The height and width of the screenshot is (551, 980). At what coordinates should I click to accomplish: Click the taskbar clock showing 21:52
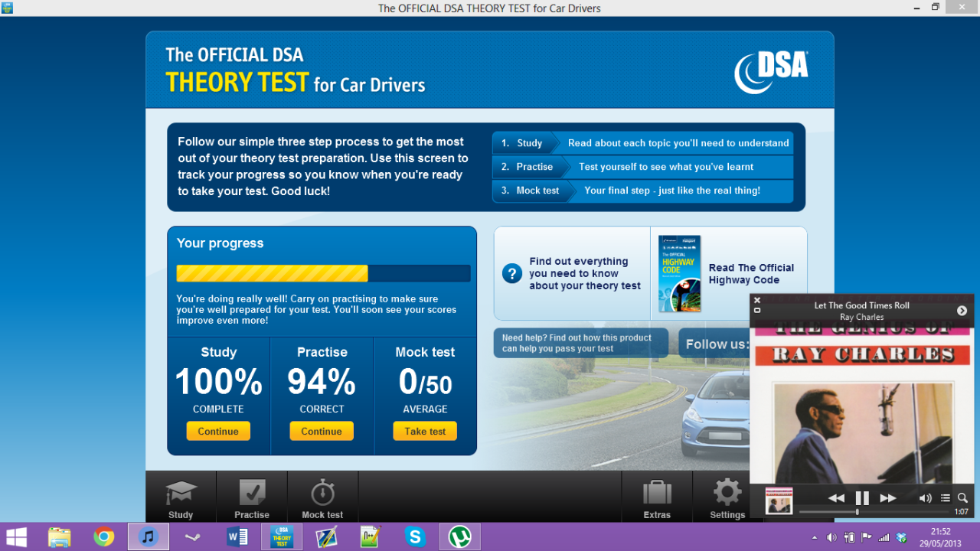941,536
